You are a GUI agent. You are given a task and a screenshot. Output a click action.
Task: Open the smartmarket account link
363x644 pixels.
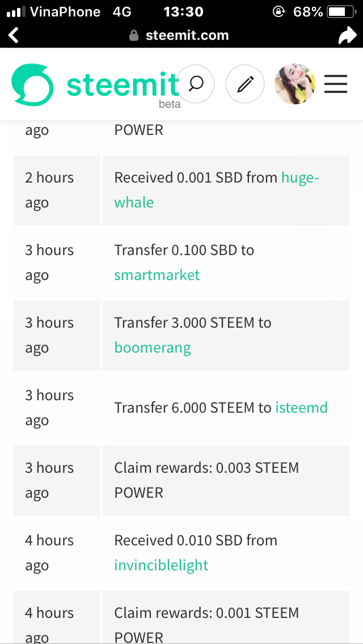[x=157, y=275]
